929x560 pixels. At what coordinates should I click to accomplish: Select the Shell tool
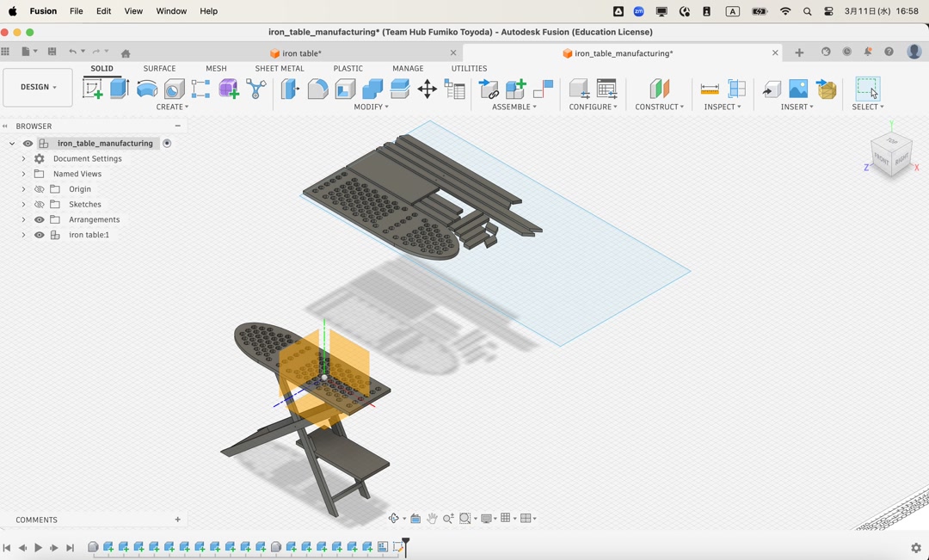pyautogui.click(x=345, y=89)
